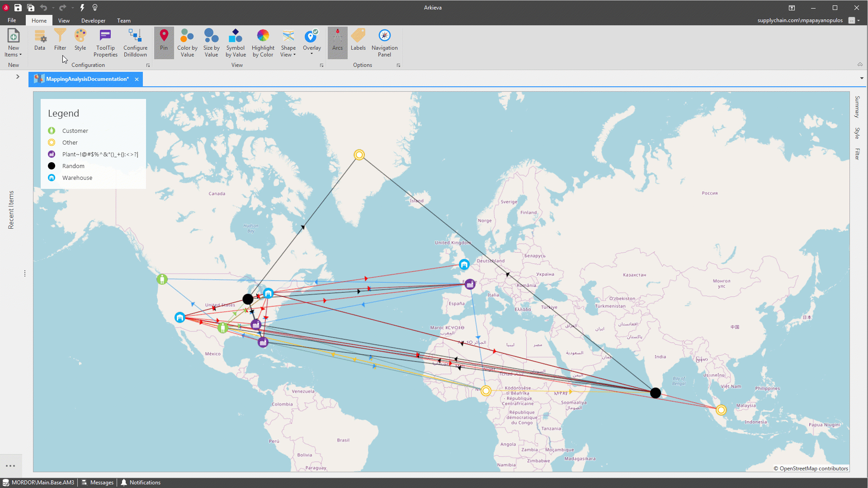This screenshot has width=868, height=488.
Task: Click the Other legend entry
Action: pyautogui.click(x=63, y=142)
